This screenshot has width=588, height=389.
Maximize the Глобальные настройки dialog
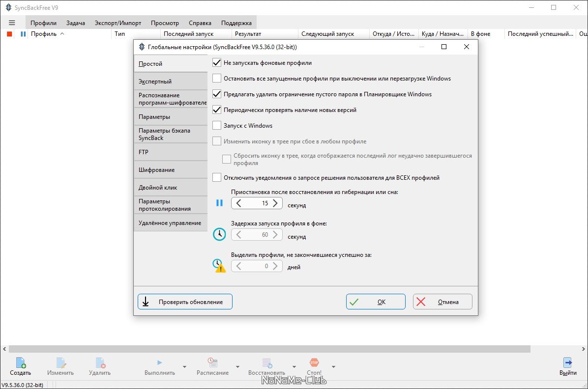coord(444,47)
